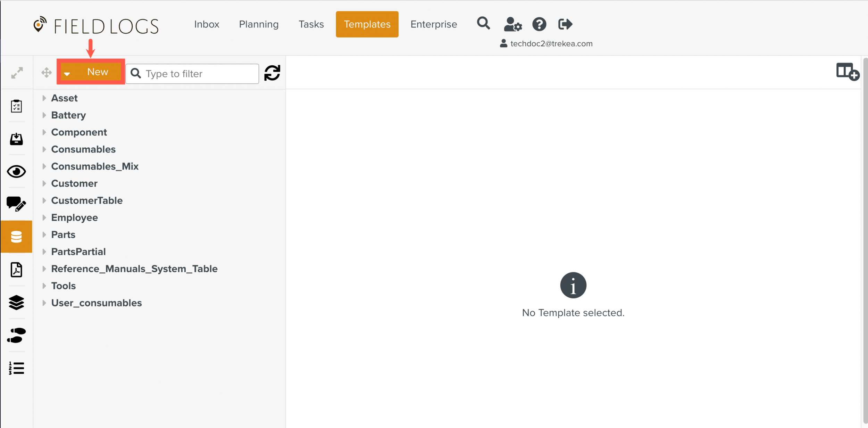This screenshot has height=428, width=868.
Task: Click the footsteps sidebar icon
Action: click(x=16, y=335)
